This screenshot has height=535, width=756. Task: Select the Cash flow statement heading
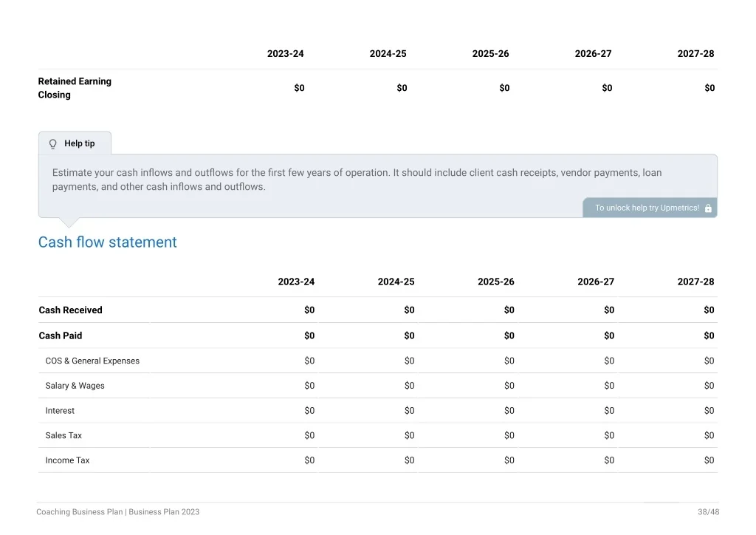pos(108,242)
